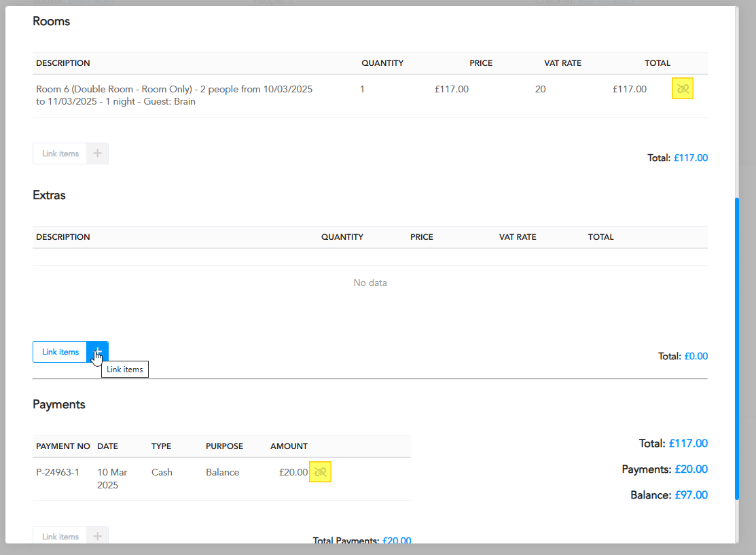
Task: Click Room 6 row total £117.00
Action: 629,89
